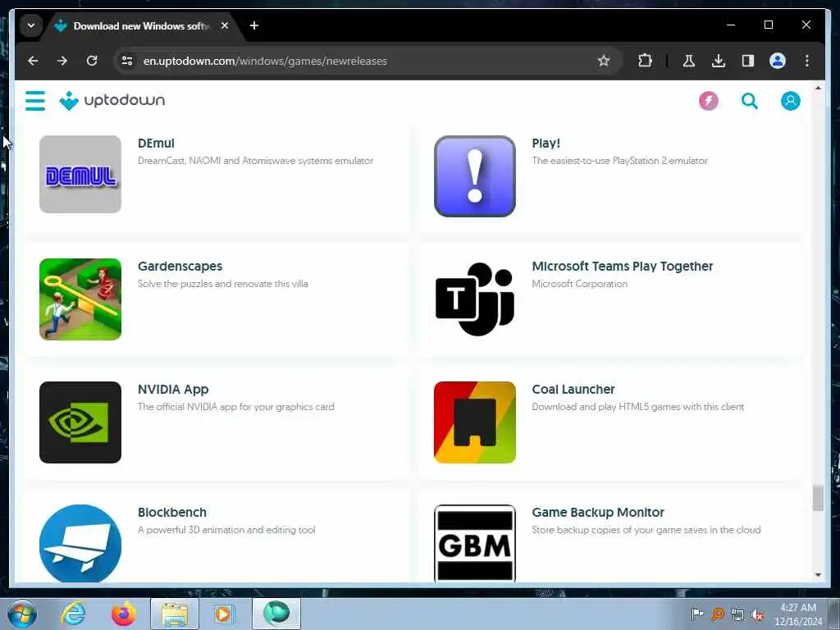840x630 pixels.
Task: Go forward in browser history
Action: click(62, 61)
